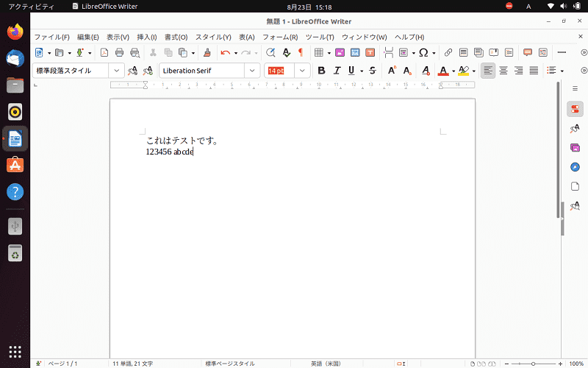
Task: Insert a page break icon
Action: (389, 52)
